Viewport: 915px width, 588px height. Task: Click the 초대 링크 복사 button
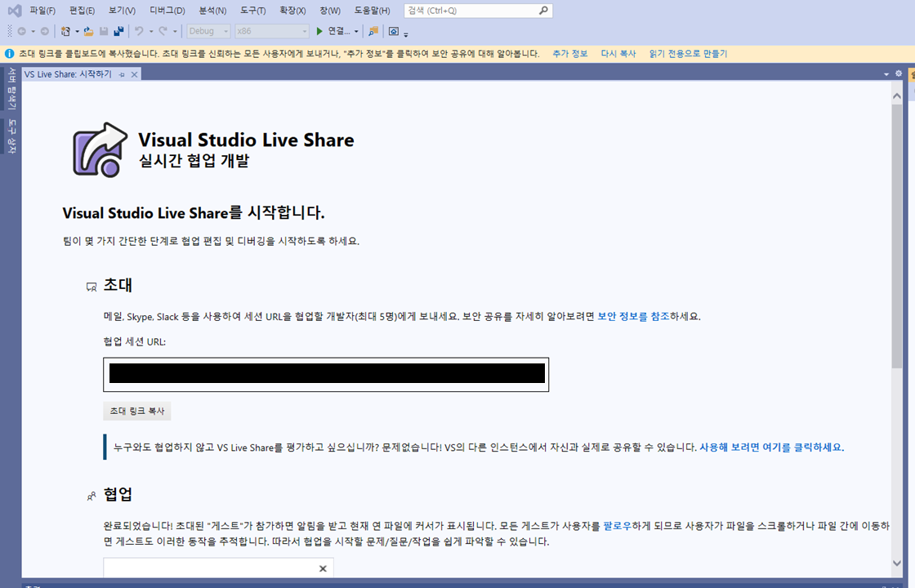coord(137,411)
